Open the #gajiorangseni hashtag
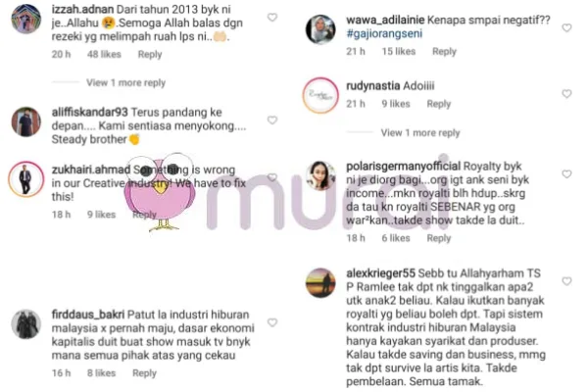Image resolution: width=588 pixels, height=392 pixels. (x=384, y=33)
